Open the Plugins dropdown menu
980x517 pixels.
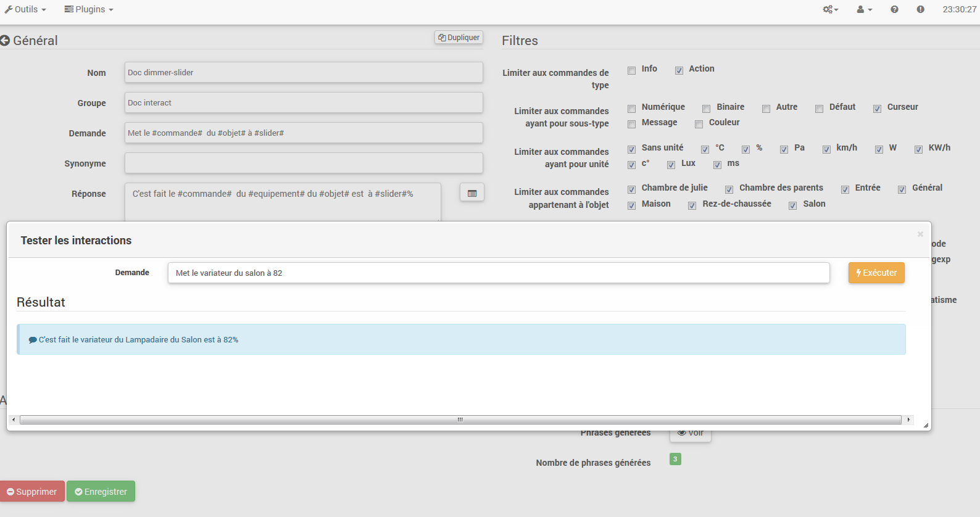click(x=89, y=9)
